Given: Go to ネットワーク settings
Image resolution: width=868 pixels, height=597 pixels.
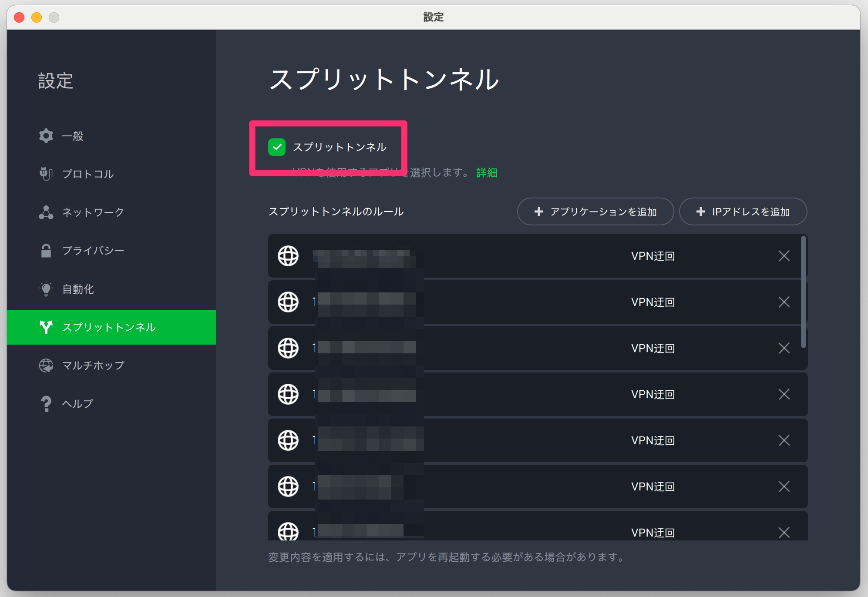Looking at the screenshot, I should [111, 212].
